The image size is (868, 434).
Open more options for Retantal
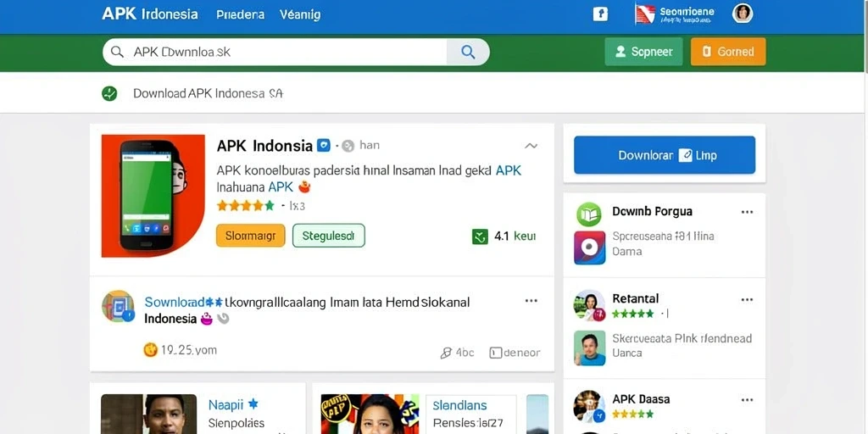point(748,299)
